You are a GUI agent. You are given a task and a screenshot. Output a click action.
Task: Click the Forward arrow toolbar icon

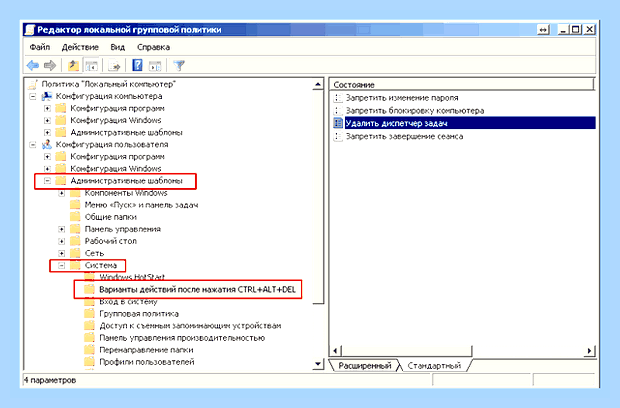(50, 65)
